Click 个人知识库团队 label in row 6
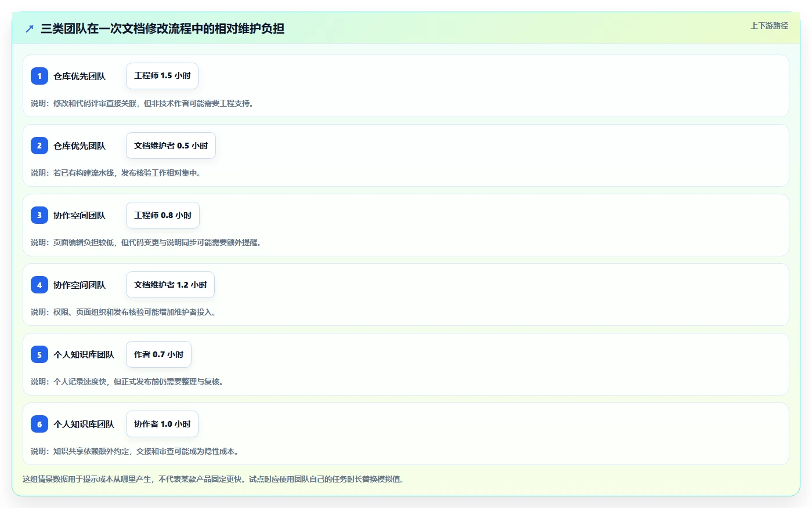812x508 pixels. [84, 424]
